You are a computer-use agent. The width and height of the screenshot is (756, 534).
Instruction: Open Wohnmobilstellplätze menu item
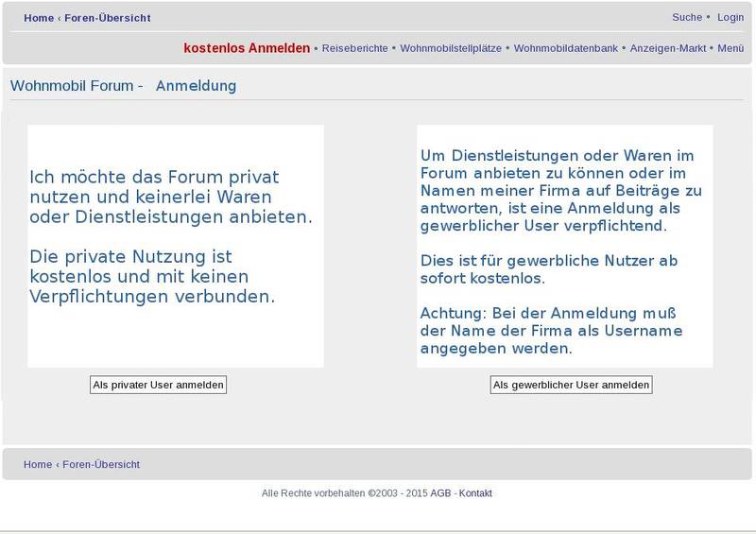451,48
